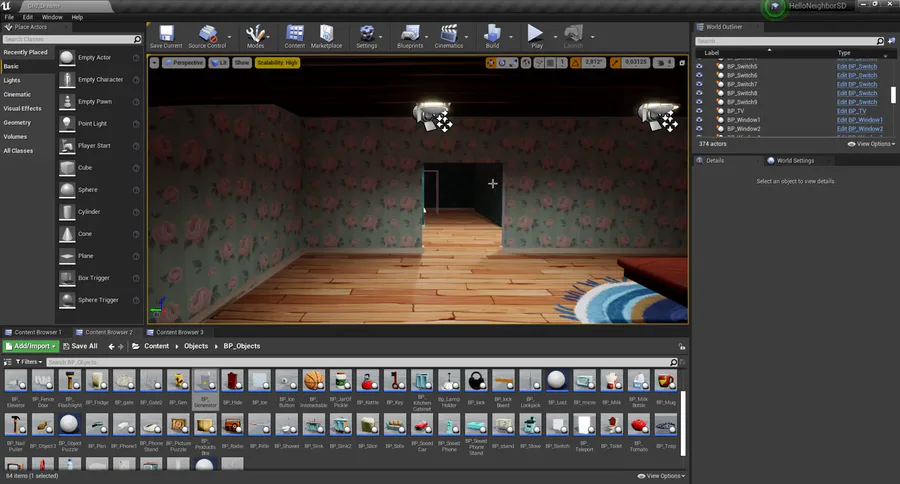Open the rotation snap value 2,812° dropdown

[x=594, y=63]
